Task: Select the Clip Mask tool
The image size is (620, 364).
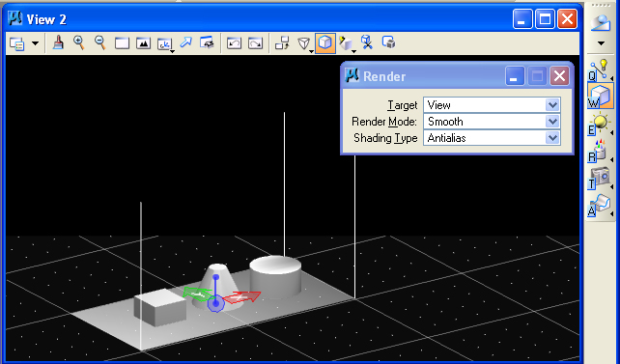Action: click(388, 42)
